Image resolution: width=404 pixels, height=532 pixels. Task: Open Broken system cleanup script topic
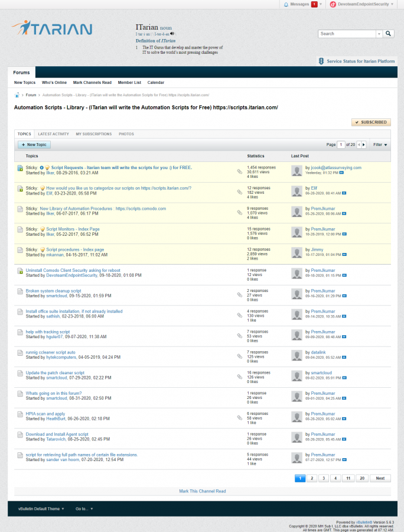(54, 291)
